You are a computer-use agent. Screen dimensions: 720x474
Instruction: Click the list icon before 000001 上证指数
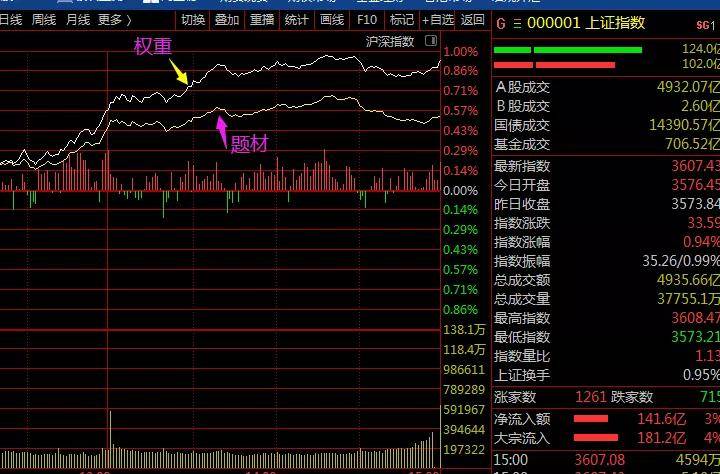tap(516, 22)
